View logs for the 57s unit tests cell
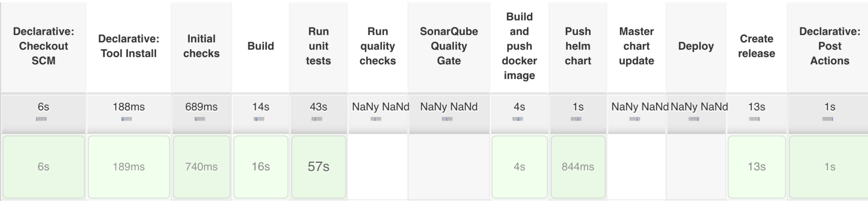 click(x=319, y=166)
